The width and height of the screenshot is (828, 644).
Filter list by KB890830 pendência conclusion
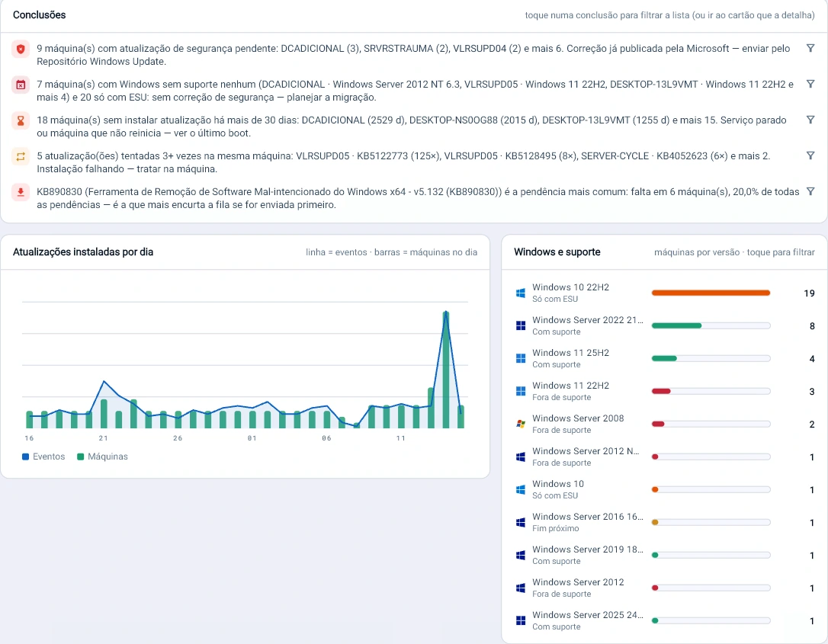click(810, 191)
